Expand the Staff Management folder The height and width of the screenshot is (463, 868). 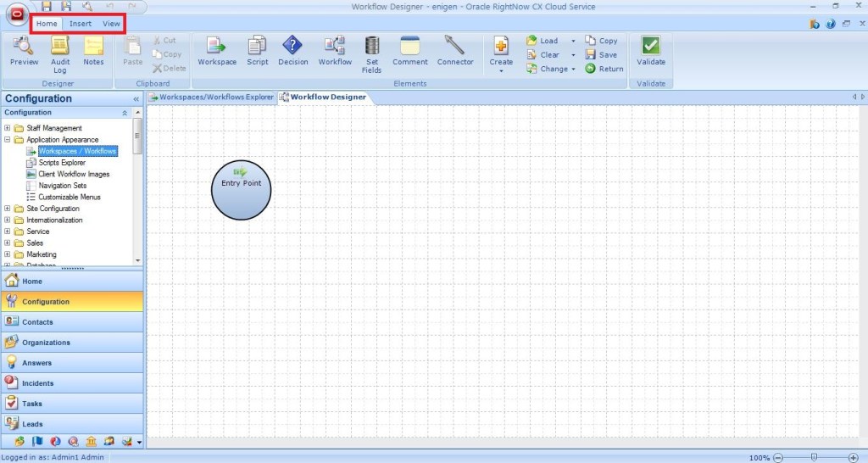point(8,128)
